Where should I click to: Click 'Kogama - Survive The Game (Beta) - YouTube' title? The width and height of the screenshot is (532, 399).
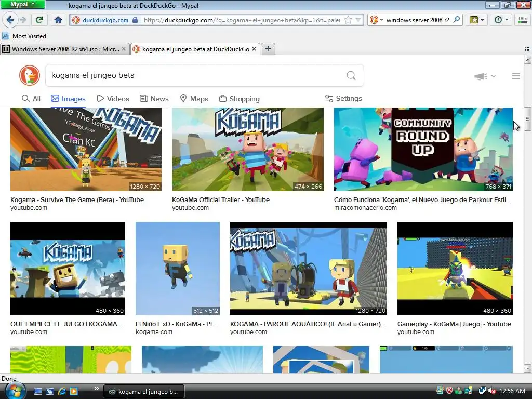[77, 200]
